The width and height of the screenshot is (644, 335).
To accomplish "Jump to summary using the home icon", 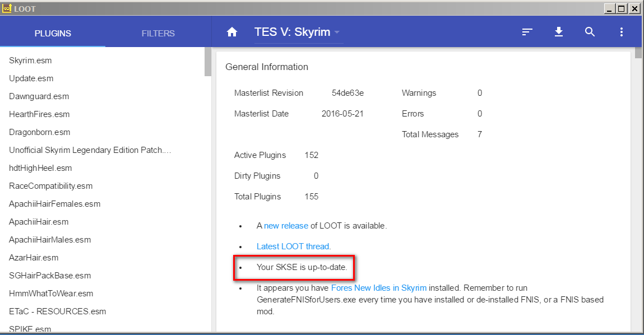I will click(x=231, y=32).
